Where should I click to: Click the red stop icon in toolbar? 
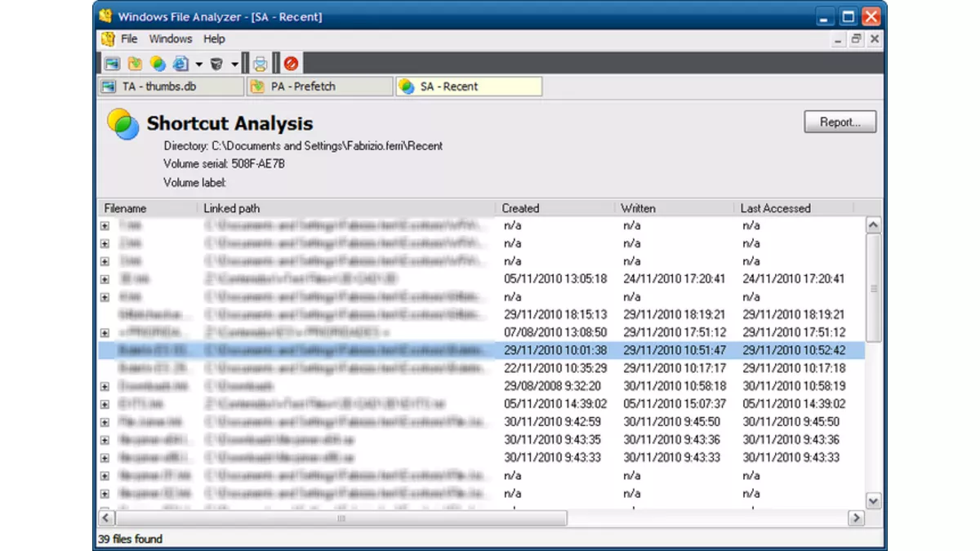[291, 64]
